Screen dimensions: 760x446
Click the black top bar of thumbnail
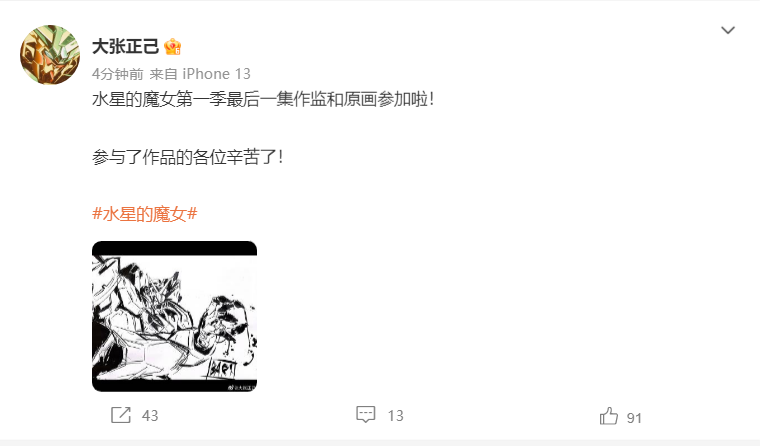click(174, 248)
